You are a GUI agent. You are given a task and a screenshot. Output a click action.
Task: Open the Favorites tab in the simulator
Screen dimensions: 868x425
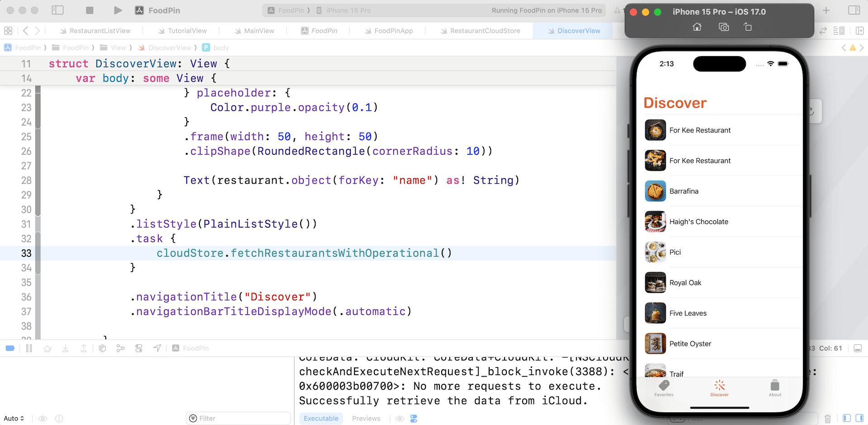tap(664, 388)
